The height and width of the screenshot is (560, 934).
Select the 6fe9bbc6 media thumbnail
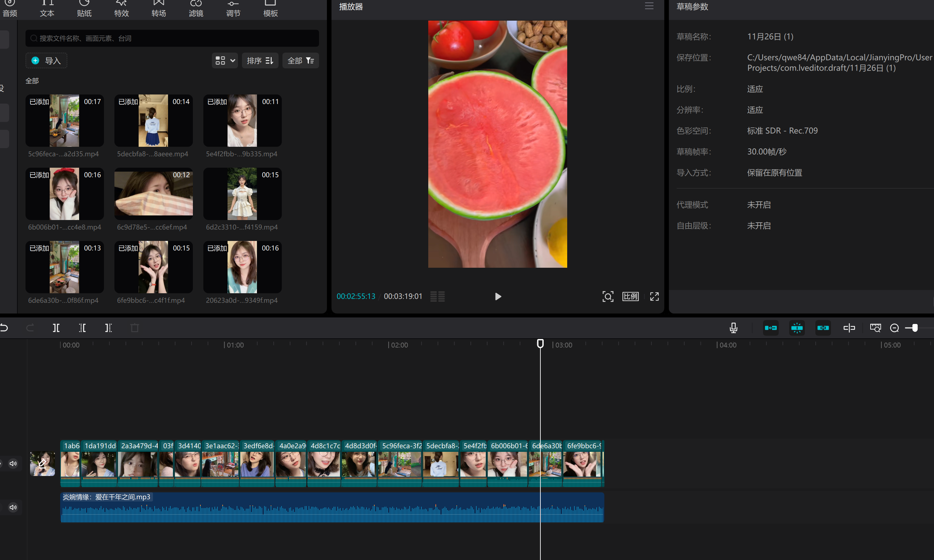pos(154,267)
